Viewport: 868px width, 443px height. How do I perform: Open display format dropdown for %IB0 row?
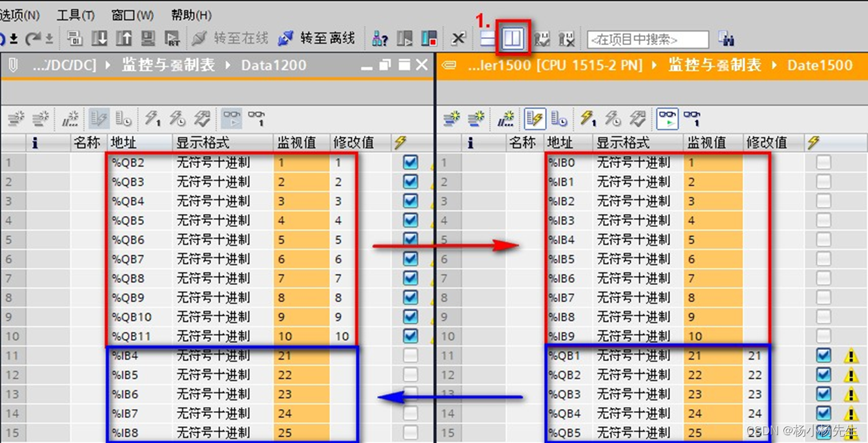pyautogui.click(x=638, y=162)
